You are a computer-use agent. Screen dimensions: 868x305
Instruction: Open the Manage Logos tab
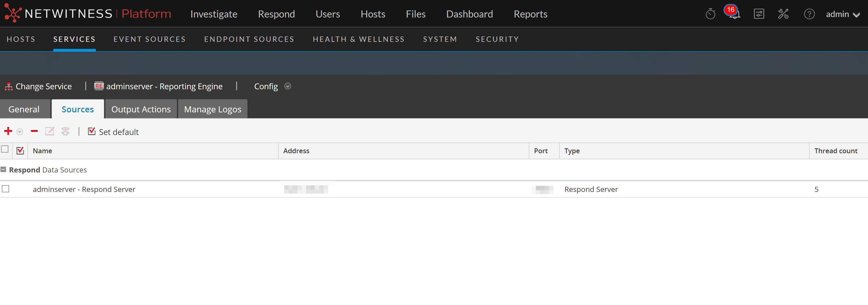click(x=213, y=109)
